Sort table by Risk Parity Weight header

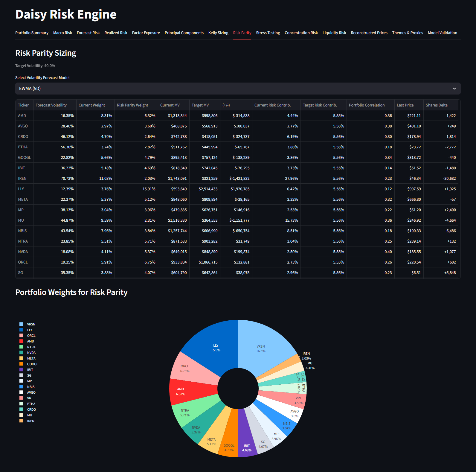(x=132, y=105)
